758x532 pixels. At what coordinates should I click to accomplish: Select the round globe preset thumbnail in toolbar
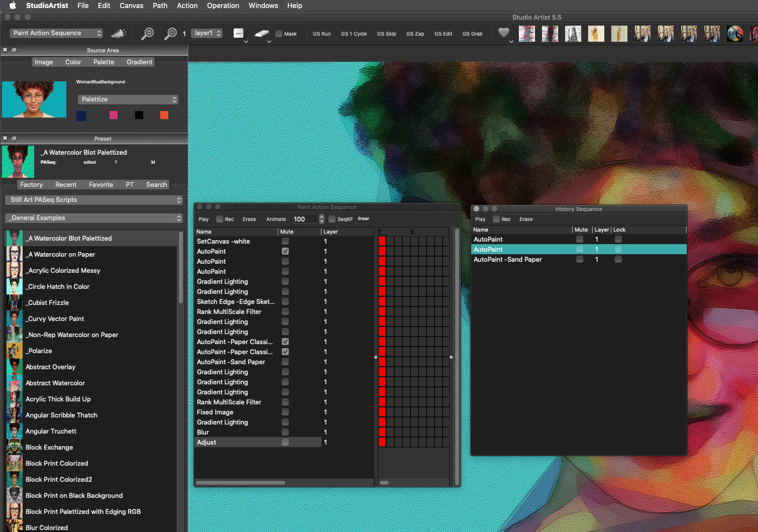pos(735,33)
